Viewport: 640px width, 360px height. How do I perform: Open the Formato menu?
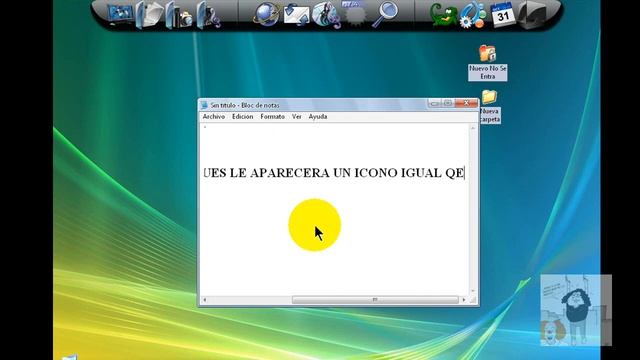273,117
